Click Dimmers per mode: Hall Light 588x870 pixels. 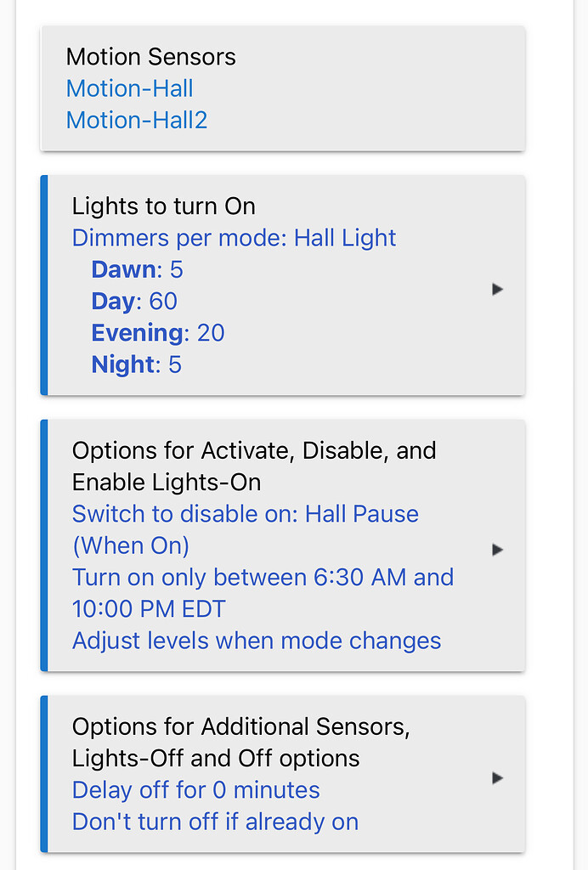point(234,238)
